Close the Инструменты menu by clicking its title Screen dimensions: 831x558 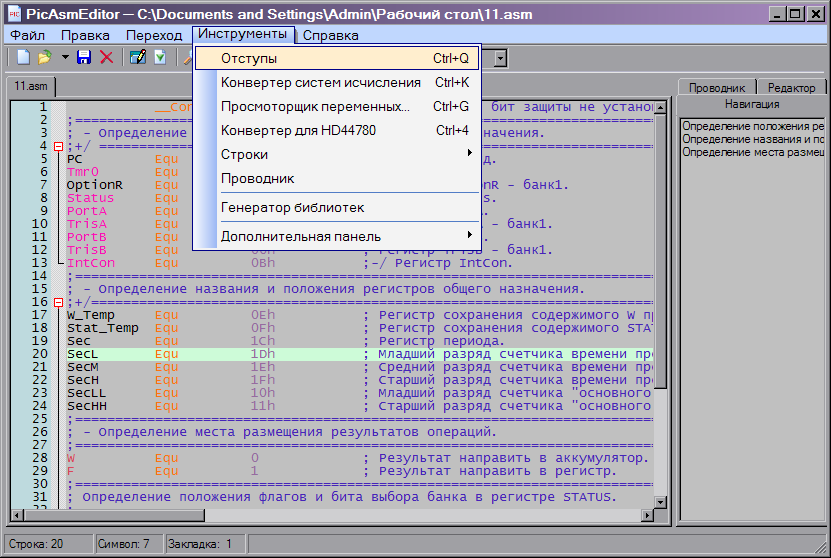pos(242,34)
